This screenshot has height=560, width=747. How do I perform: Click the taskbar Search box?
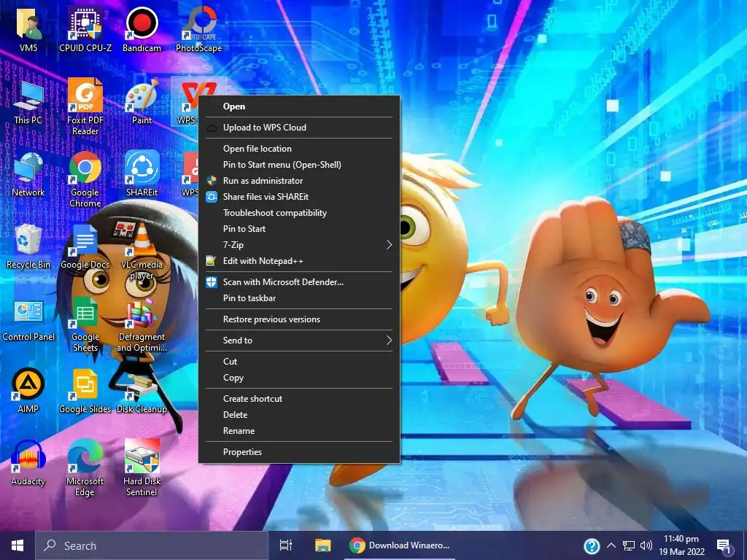click(152, 545)
